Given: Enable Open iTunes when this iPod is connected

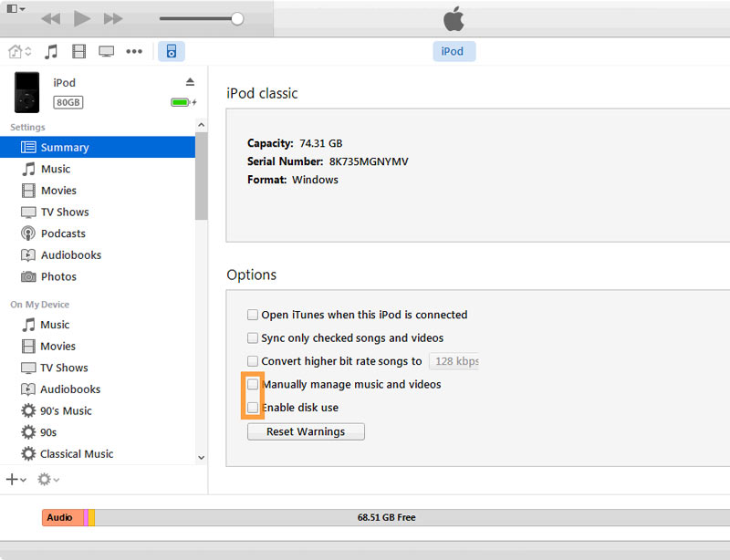Looking at the screenshot, I should click(x=253, y=315).
